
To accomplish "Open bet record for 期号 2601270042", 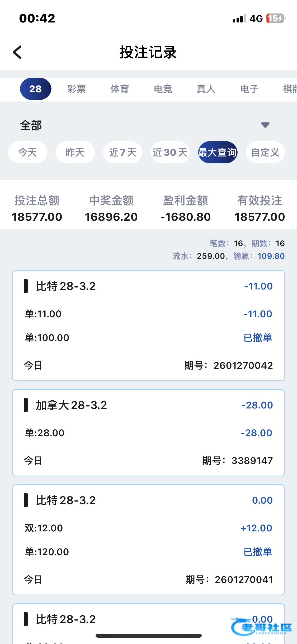I will pos(148,325).
